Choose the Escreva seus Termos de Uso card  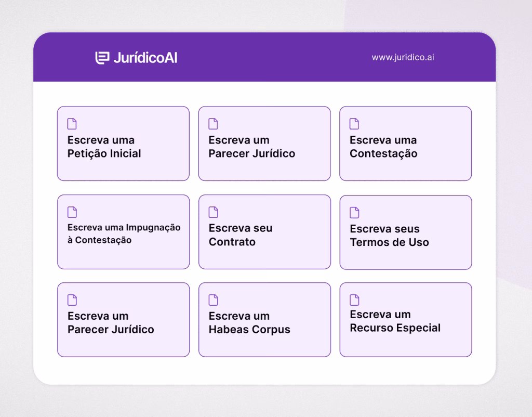click(x=406, y=232)
